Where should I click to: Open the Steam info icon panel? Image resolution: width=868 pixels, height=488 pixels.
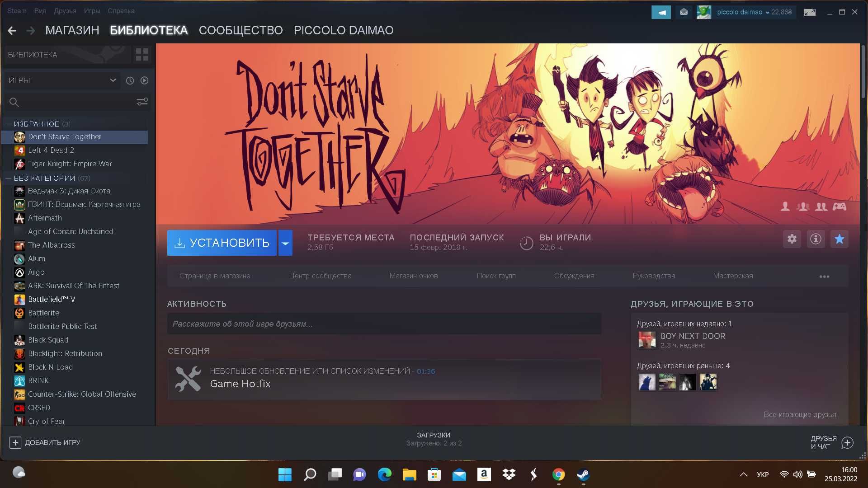(x=816, y=239)
